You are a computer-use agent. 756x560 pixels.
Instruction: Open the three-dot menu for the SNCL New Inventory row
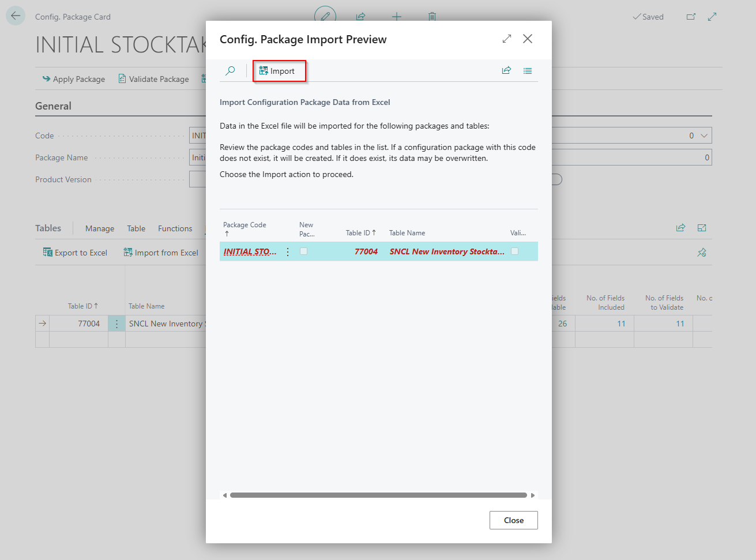tap(116, 324)
